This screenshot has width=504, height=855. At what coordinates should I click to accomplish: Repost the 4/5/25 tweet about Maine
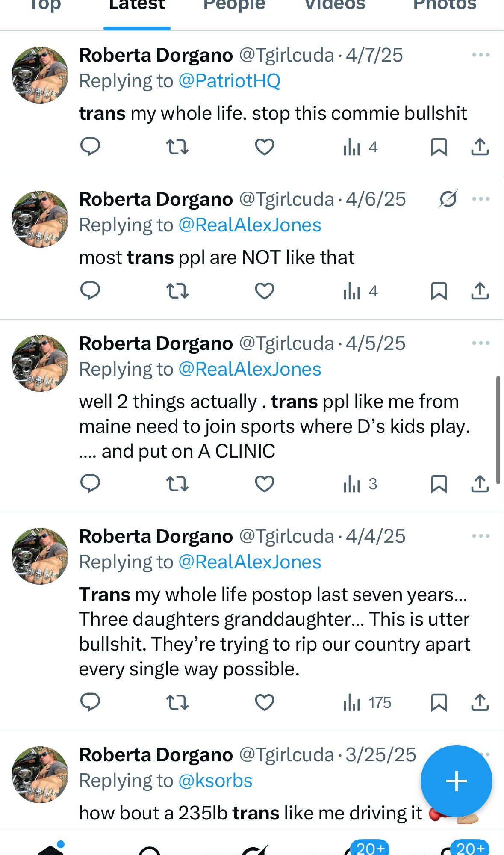(177, 484)
